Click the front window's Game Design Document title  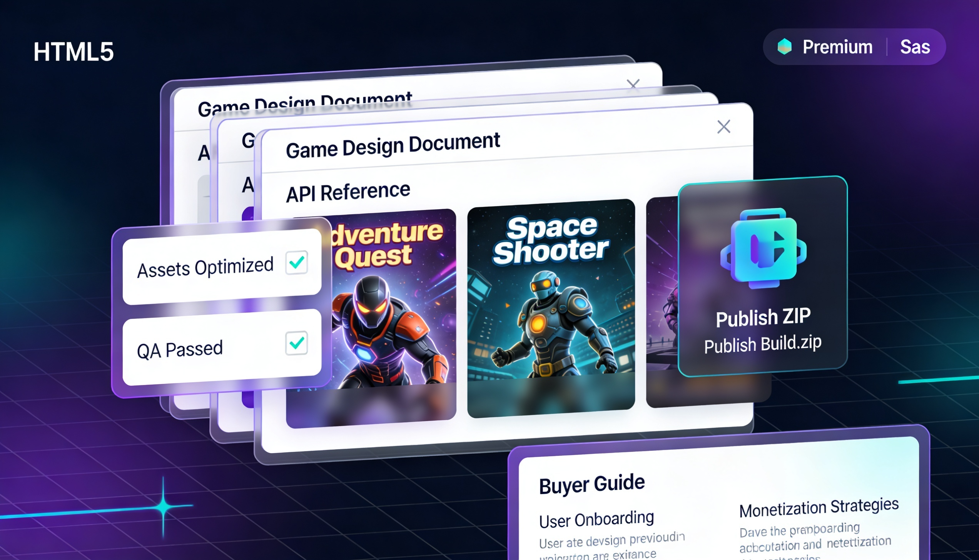[393, 145]
